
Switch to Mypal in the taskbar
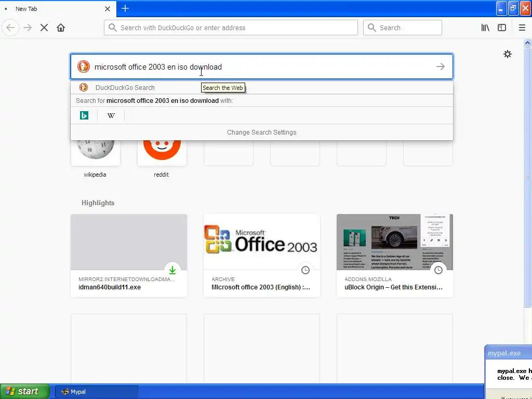[97, 392]
